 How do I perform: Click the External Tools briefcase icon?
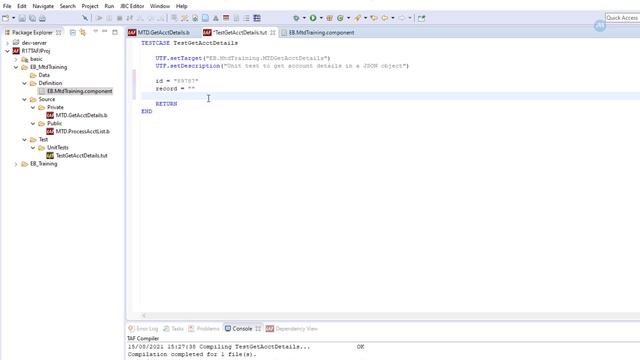tap(329, 18)
